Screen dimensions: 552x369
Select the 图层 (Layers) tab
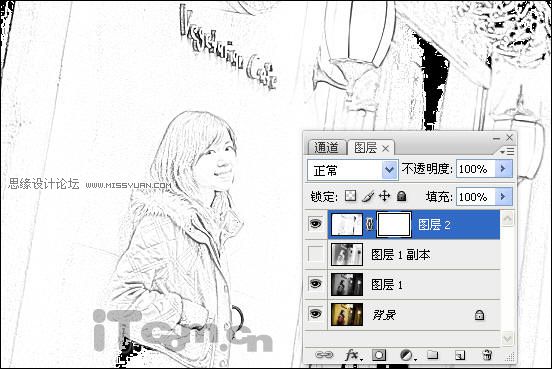click(365, 148)
